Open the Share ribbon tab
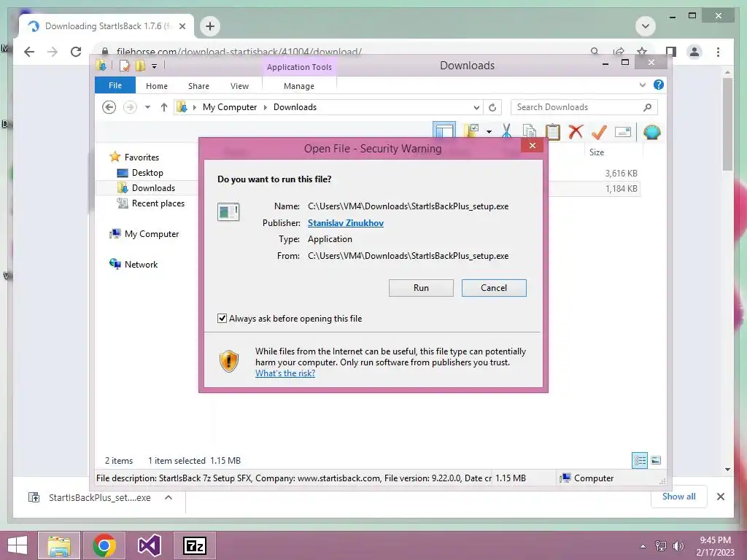Screen dimensions: 747x560 point(198,86)
